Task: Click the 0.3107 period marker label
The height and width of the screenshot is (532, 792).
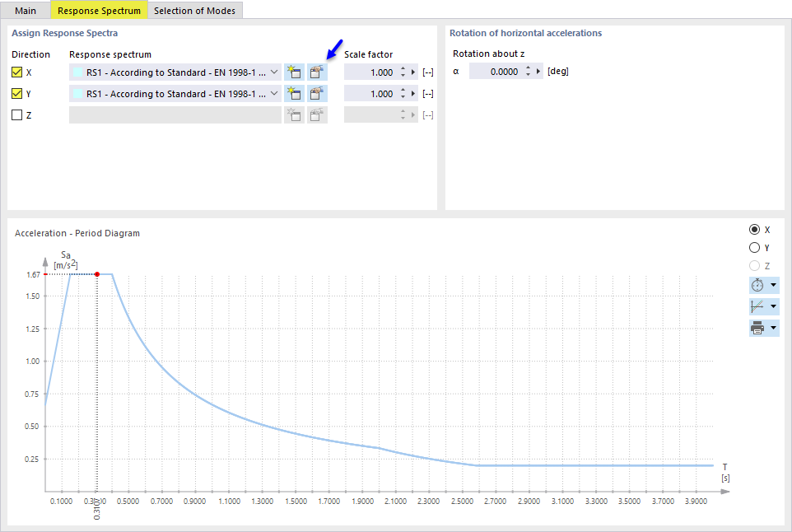Action: coord(97,509)
